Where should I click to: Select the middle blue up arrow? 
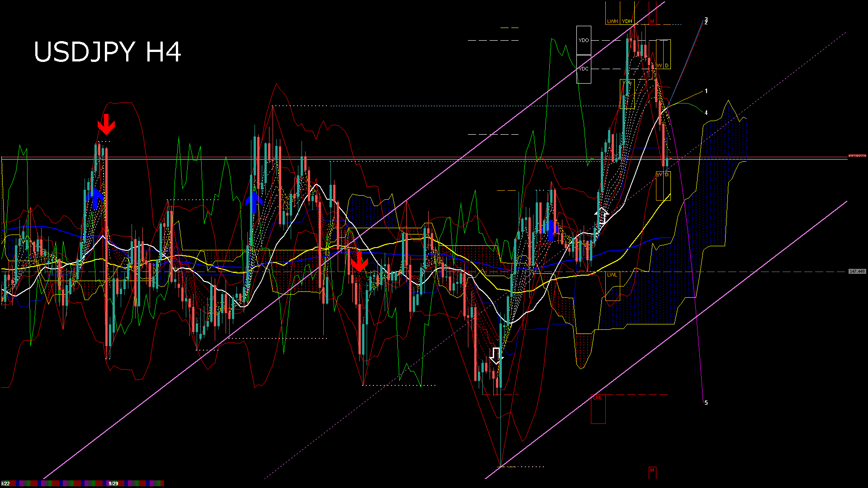pos(255,202)
